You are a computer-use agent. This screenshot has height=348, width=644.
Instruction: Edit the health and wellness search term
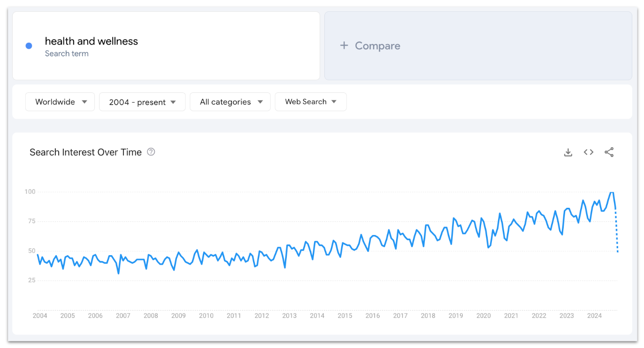[x=91, y=41]
